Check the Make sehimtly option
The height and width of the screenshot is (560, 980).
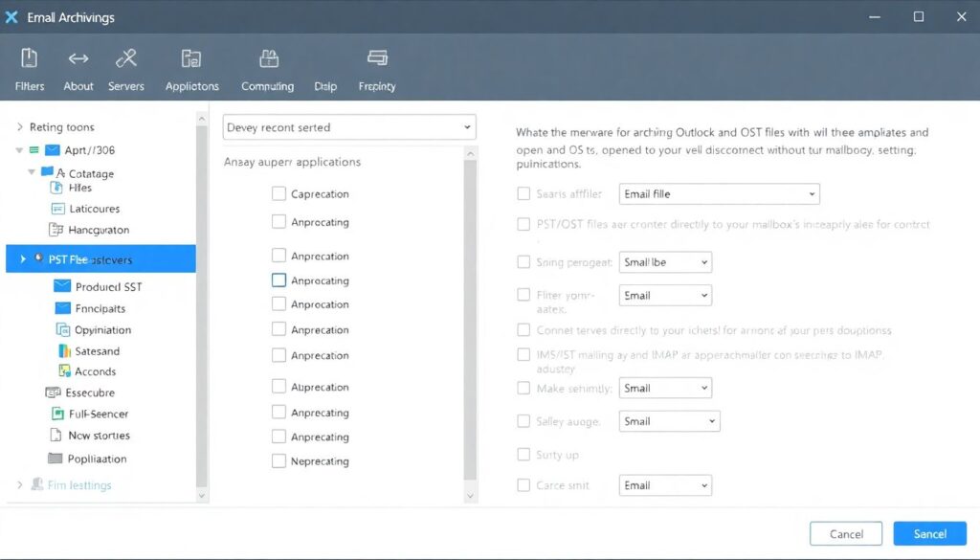tap(523, 388)
